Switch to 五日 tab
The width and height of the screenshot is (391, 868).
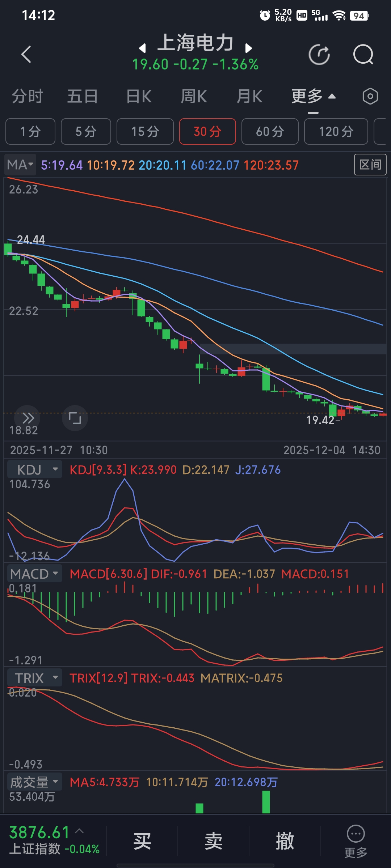83,97
